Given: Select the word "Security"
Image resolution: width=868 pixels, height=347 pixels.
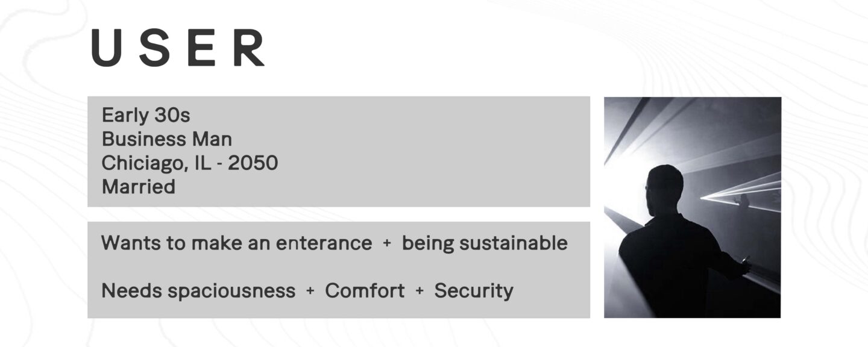Looking at the screenshot, I should click(474, 291).
